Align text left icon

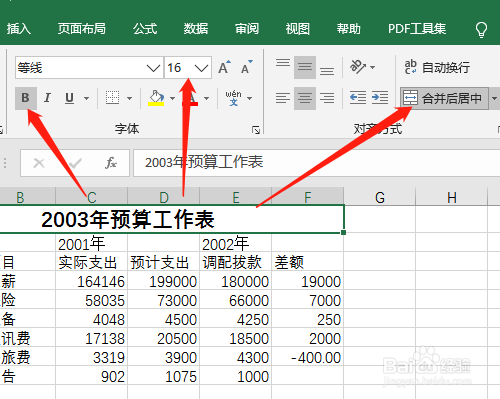(283, 98)
